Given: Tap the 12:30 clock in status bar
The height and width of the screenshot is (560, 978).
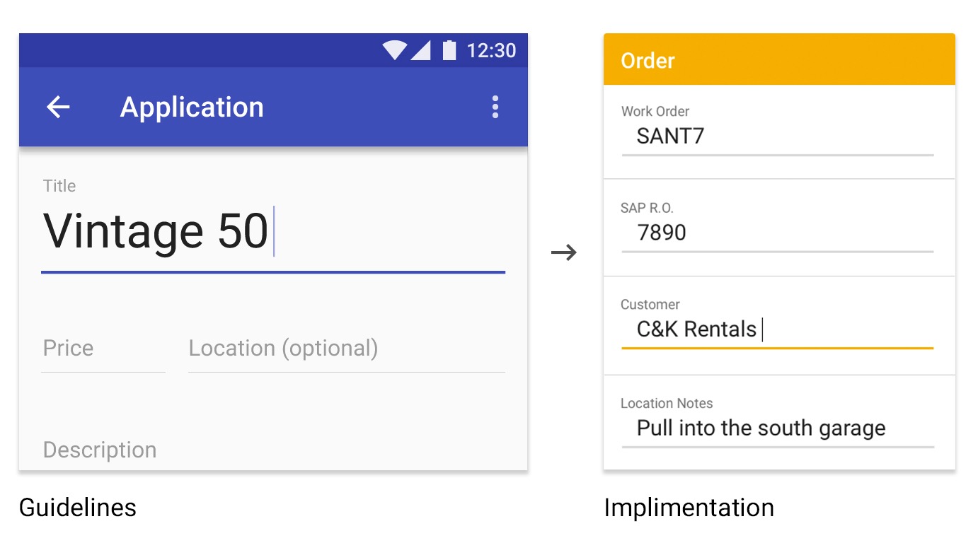Looking at the screenshot, I should pyautogui.click(x=491, y=50).
